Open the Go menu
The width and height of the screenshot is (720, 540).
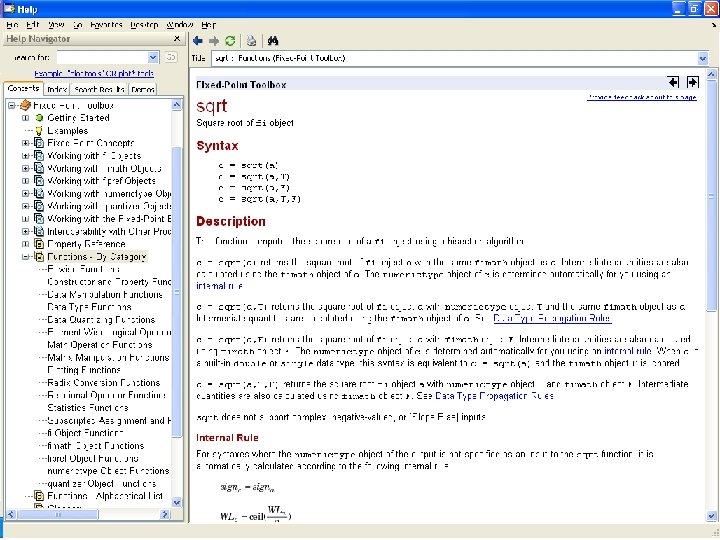point(78,25)
